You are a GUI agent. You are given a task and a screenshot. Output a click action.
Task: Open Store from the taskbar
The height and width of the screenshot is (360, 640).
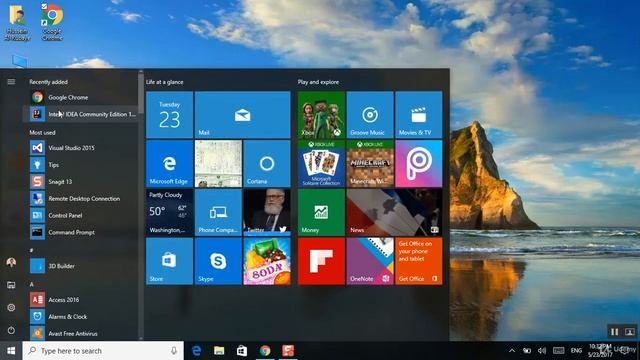click(x=242, y=351)
